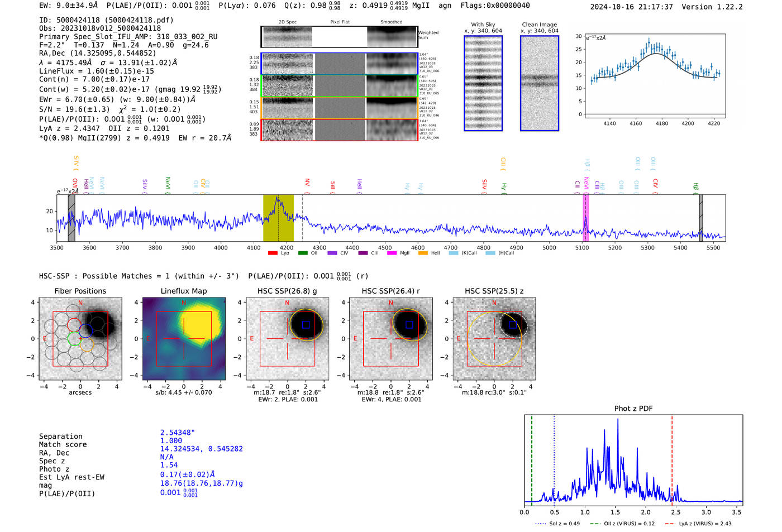Screen dimensions: 782x532
Task: Click the matched RA, Dec 14.324534 value
Action: [202, 449]
